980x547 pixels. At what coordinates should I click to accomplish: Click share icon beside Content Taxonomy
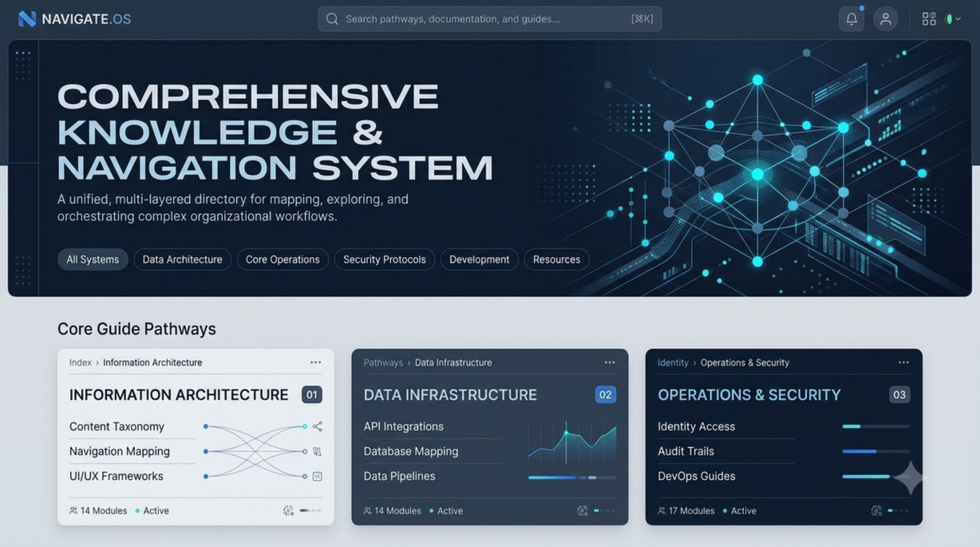317,426
